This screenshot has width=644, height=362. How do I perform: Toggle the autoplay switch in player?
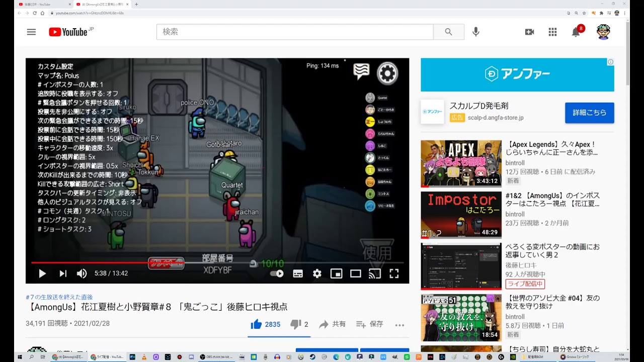click(x=277, y=274)
